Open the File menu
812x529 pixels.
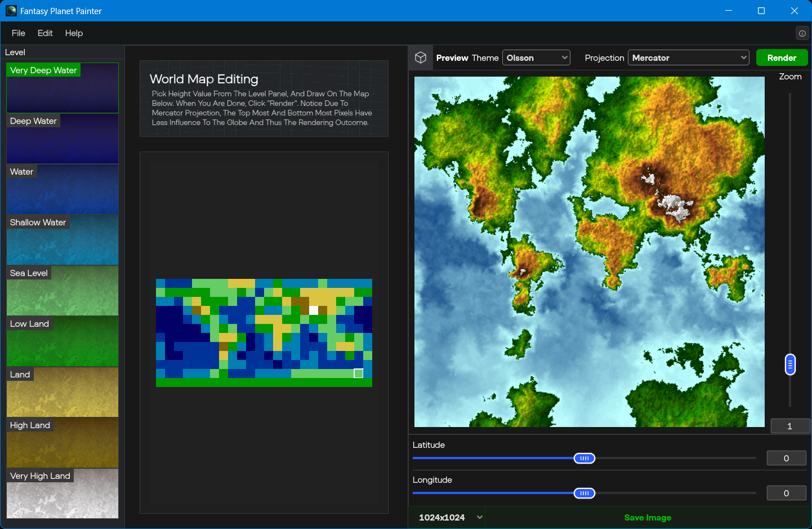(19, 33)
